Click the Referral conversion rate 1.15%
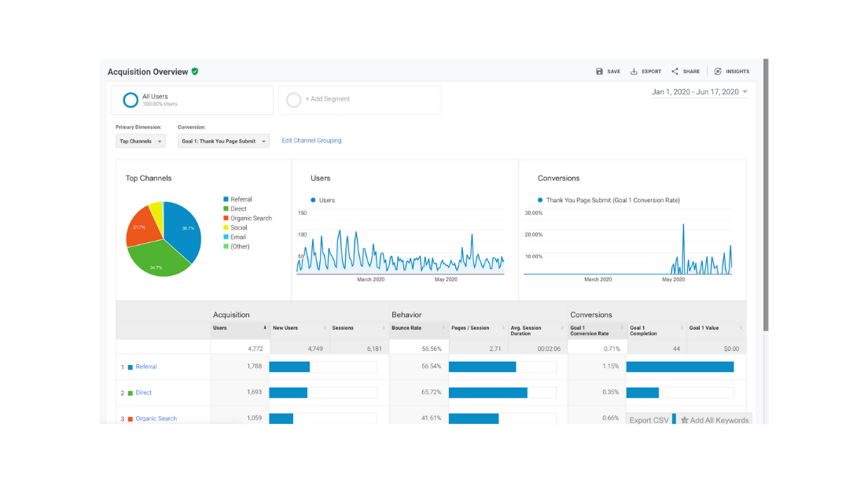Screen dimensions: 868x483 (611, 366)
